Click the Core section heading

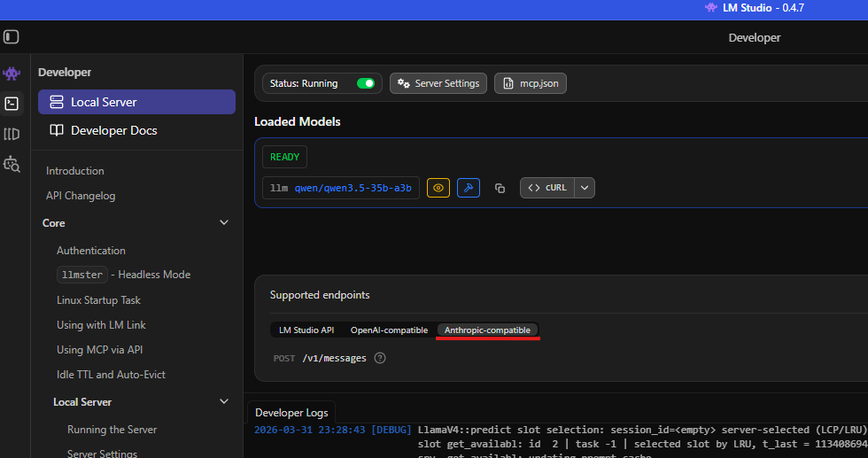tap(54, 223)
